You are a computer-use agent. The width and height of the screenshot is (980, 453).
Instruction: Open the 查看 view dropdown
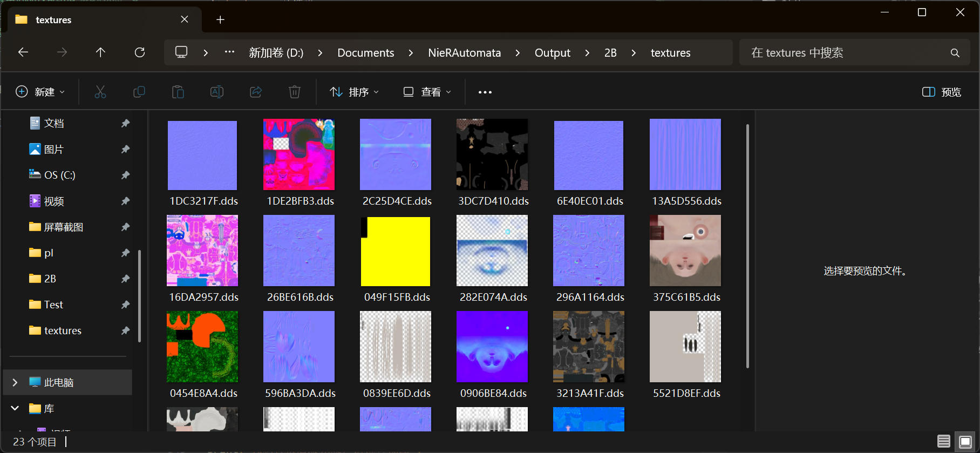pyautogui.click(x=427, y=92)
